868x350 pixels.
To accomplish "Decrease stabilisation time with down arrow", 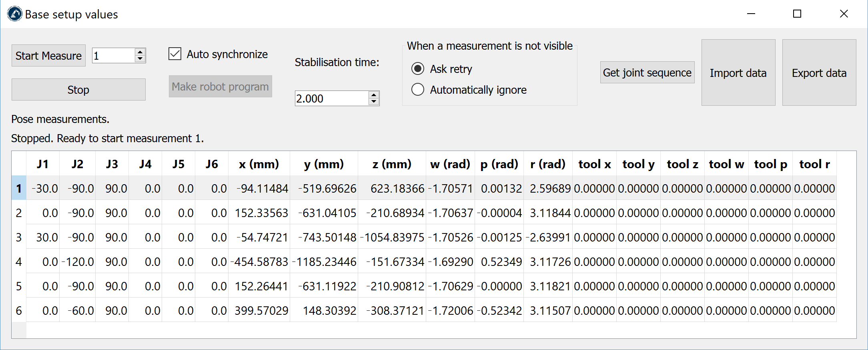I will [374, 102].
